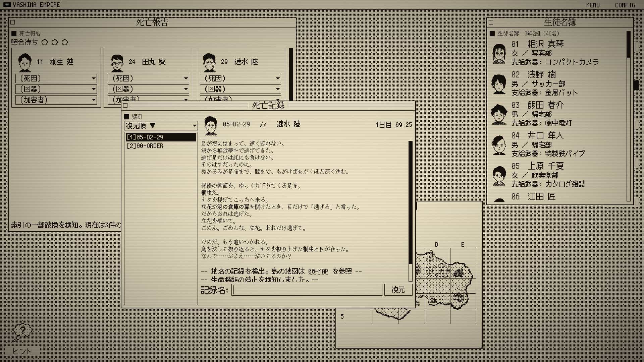Click student name 相沢 真琴 in roster
Screen dimensions: 644x362
click(x=546, y=44)
